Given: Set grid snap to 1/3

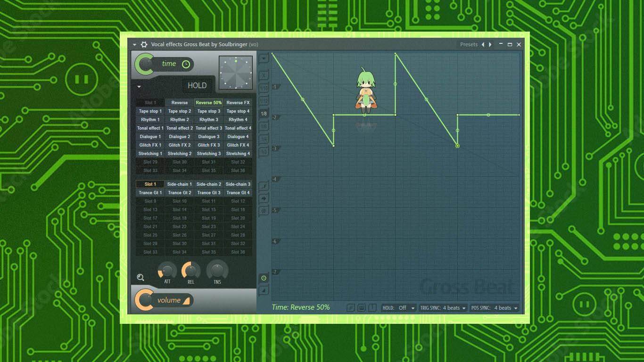Looking at the screenshot, I should [264, 151].
